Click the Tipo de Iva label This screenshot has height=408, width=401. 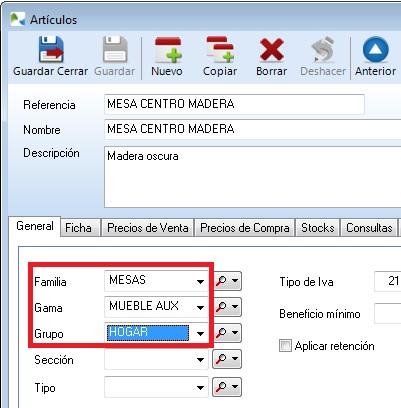306,282
